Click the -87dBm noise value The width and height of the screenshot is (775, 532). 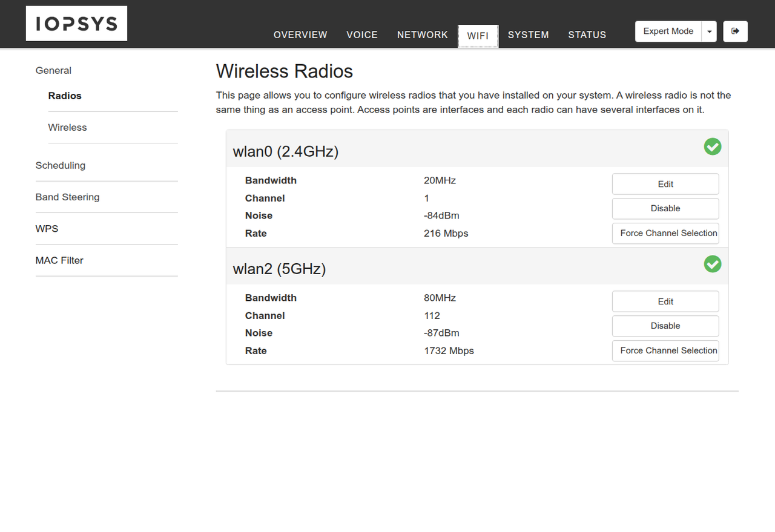pyautogui.click(x=441, y=333)
